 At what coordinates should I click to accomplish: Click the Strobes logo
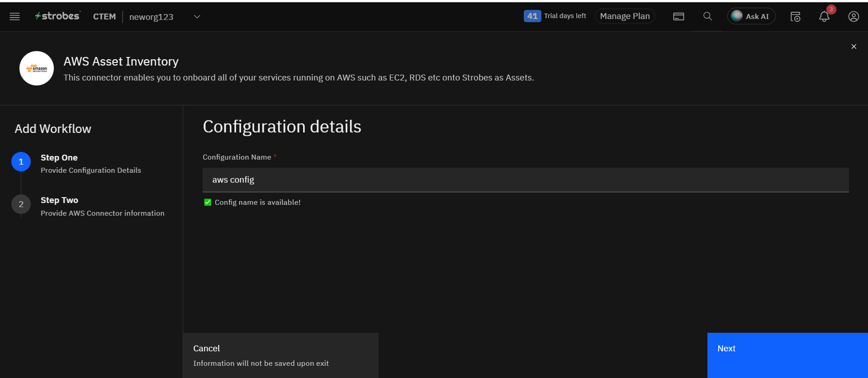pyautogui.click(x=57, y=16)
